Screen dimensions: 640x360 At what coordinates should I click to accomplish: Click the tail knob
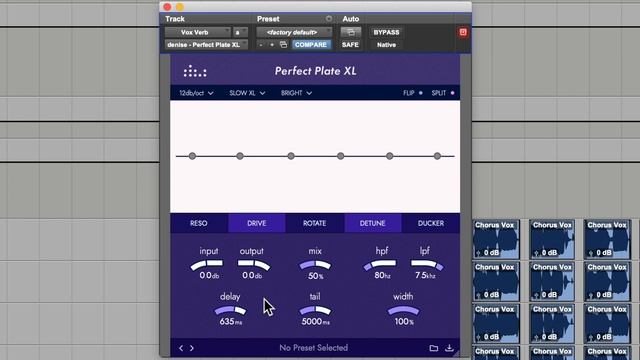pos(315,310)
